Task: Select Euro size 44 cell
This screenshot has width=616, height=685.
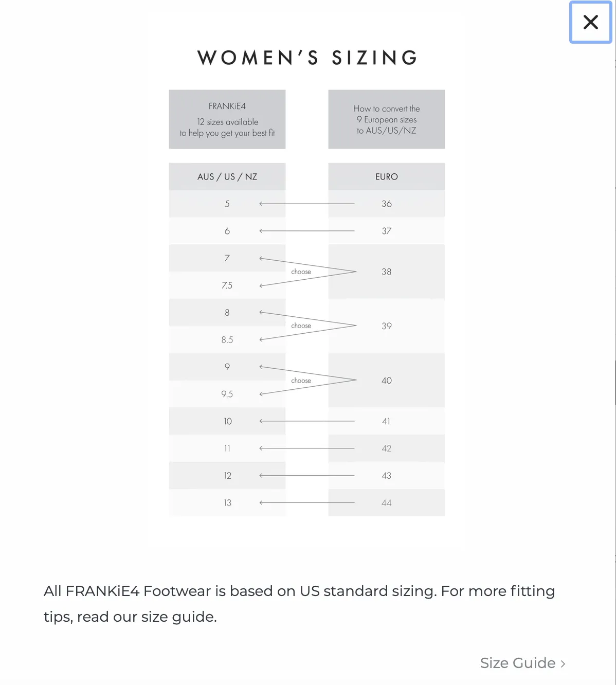Action: coord(387,503)
